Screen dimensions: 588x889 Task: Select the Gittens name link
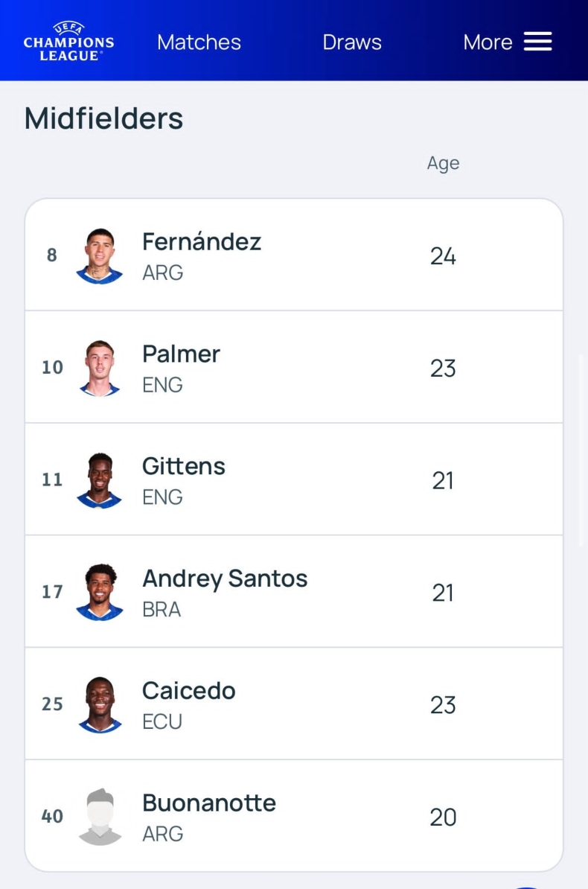tap(184, 467)
